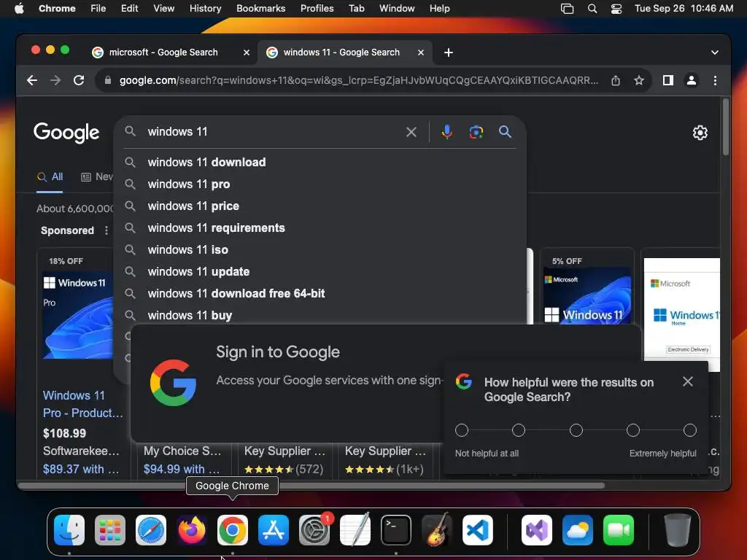Launch Finder from the Dock
Viewport: 747px width, 560px height.
click(69, 530)
